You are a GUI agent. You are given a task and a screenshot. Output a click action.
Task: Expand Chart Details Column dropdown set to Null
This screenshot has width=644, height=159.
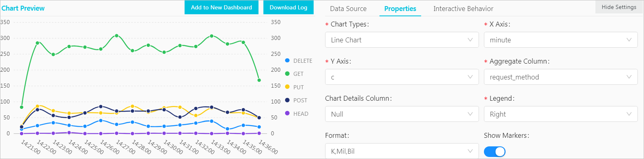pos(402,114)
